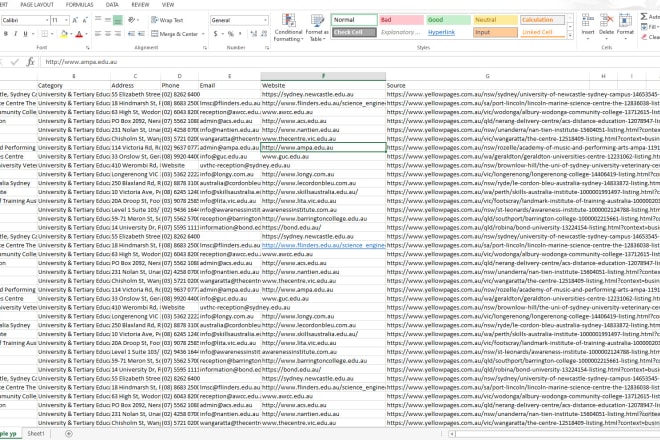
Task: Switch to the Sheet1 worksheet tab
Action: click(x=36, y=434)
